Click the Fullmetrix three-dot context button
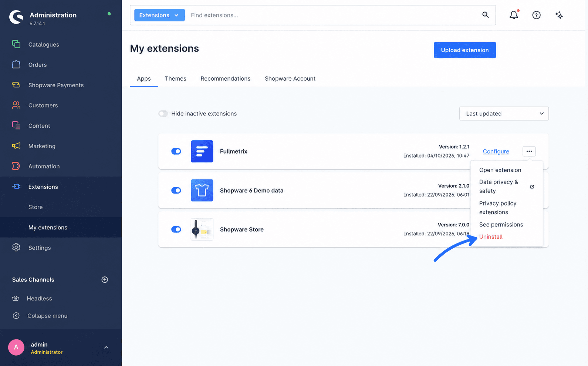This screenshot has width=588, height=366. coord(529,151)
